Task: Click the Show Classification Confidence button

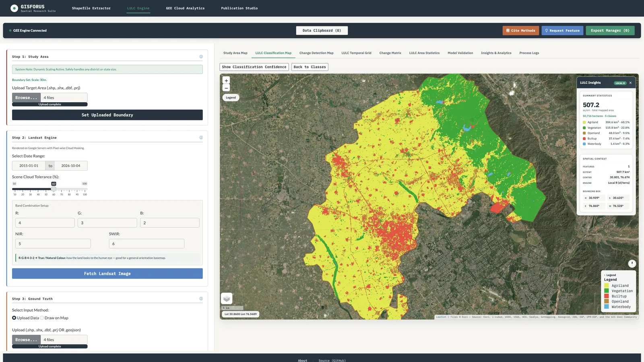Action: point(254,67)
